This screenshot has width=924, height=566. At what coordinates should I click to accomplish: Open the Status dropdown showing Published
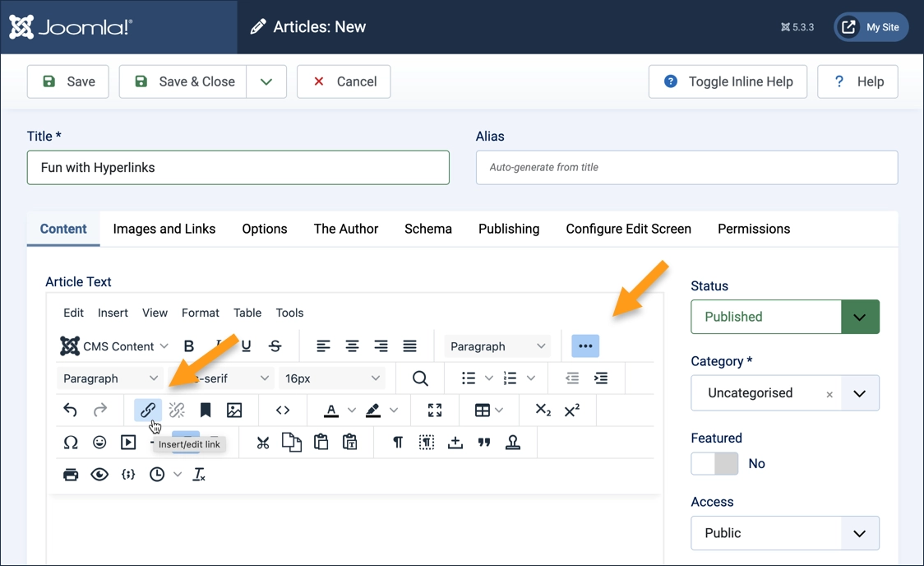(783, 317)
